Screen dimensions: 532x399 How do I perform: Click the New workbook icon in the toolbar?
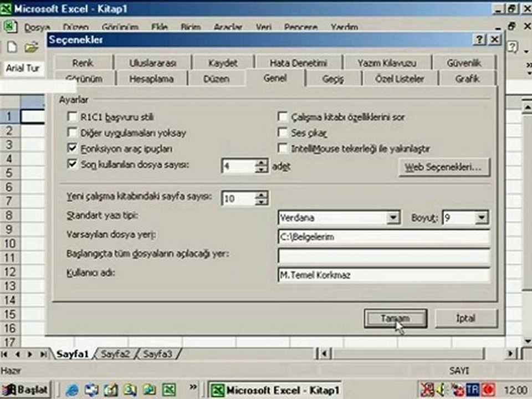tap(12, 47)
